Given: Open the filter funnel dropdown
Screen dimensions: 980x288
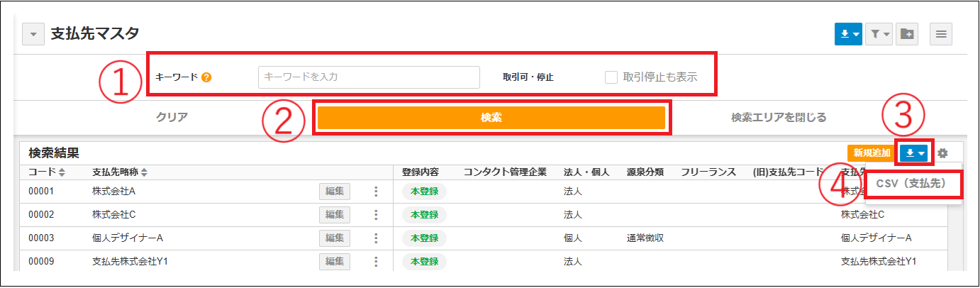Looking at the screenshot, I should (x=878, y=33).
